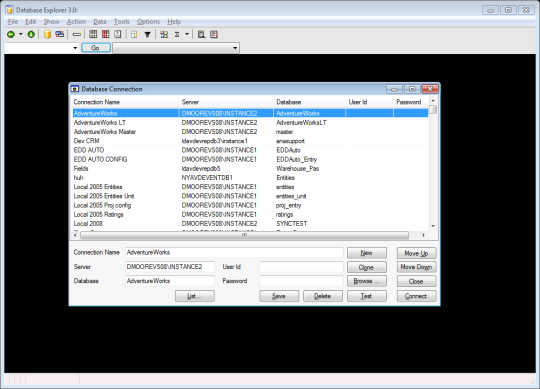Viewport: 540px width, 389px height.
Task: Click the table with pencil edit icon
Action: pos(134,34)
